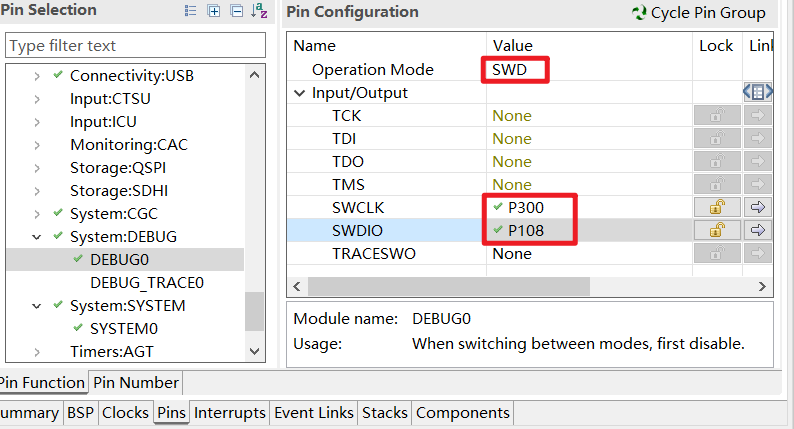
Task: Open the BSP tab
Action: tap(81, 413)
